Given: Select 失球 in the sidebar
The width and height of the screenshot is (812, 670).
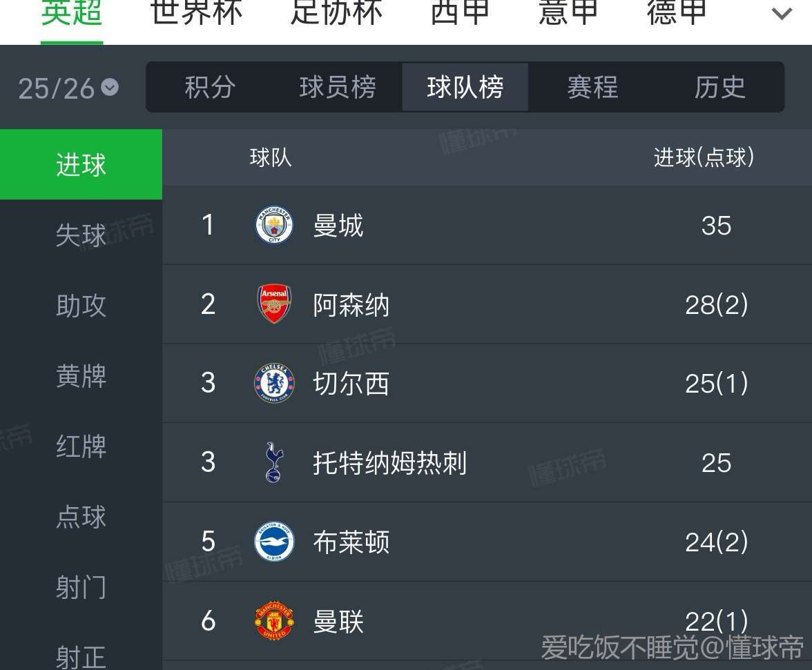Looking at the screenshot, I should pos(81,235).
